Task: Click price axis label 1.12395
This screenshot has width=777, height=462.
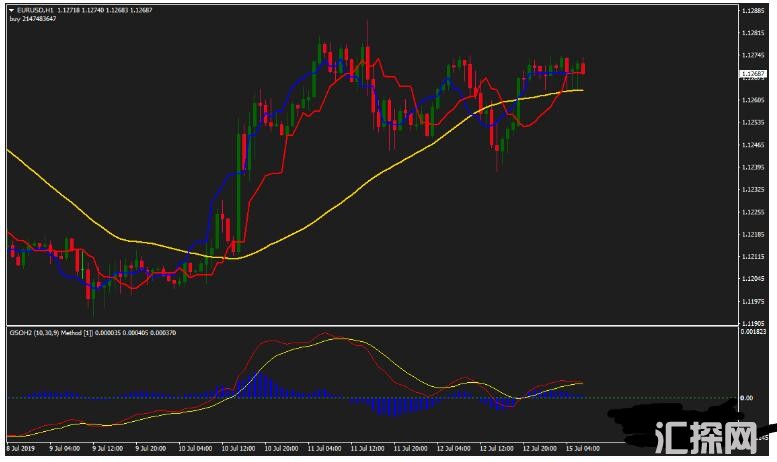Action: 753,168
